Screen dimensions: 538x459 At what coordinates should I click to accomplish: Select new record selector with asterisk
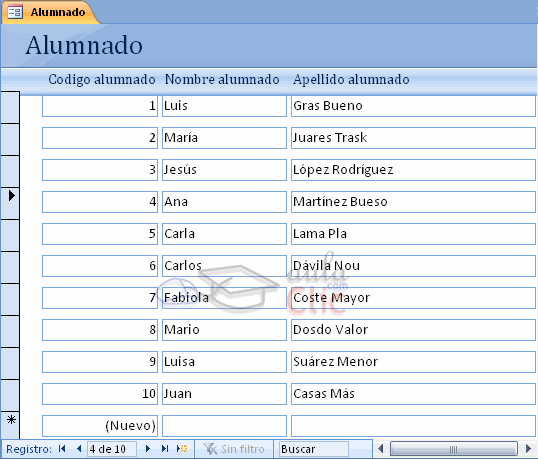[10, 425]
